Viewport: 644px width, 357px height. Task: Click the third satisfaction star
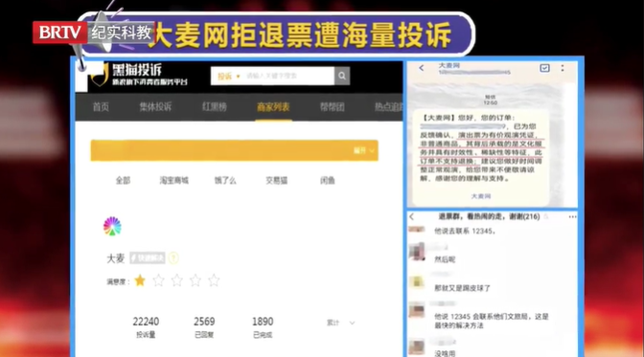coord(177,280)
